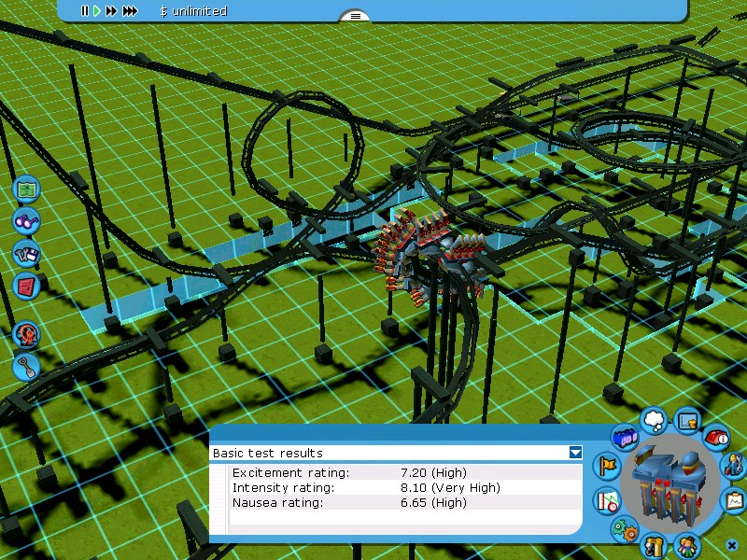Open the park map icon
747x560 pixels.
pos(27,189)
